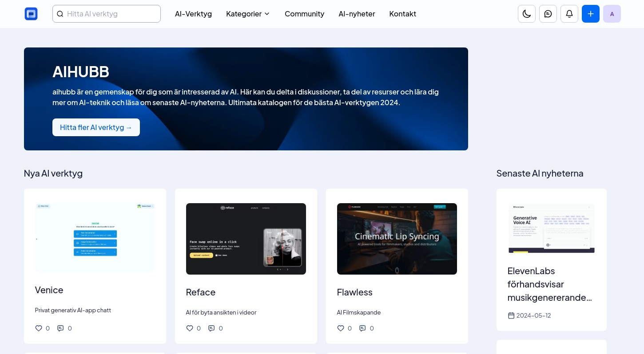Like the Reface tool with the heart icon
Image resolution: width=644 pixels, height=354 pixels.
click(190, 328)
